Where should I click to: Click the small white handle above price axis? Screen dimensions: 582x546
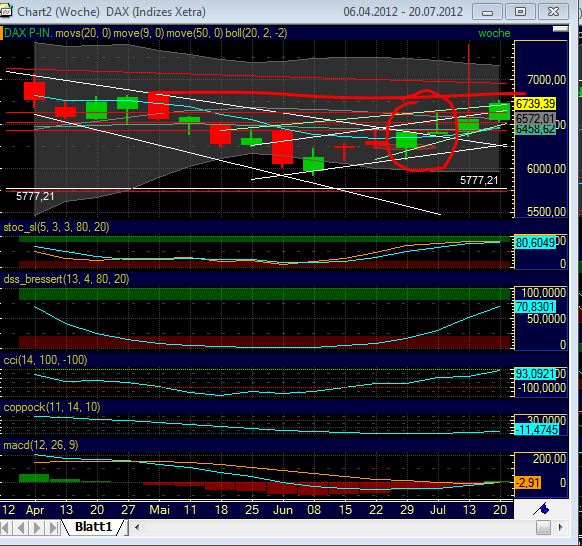click(x=560, y=29)
